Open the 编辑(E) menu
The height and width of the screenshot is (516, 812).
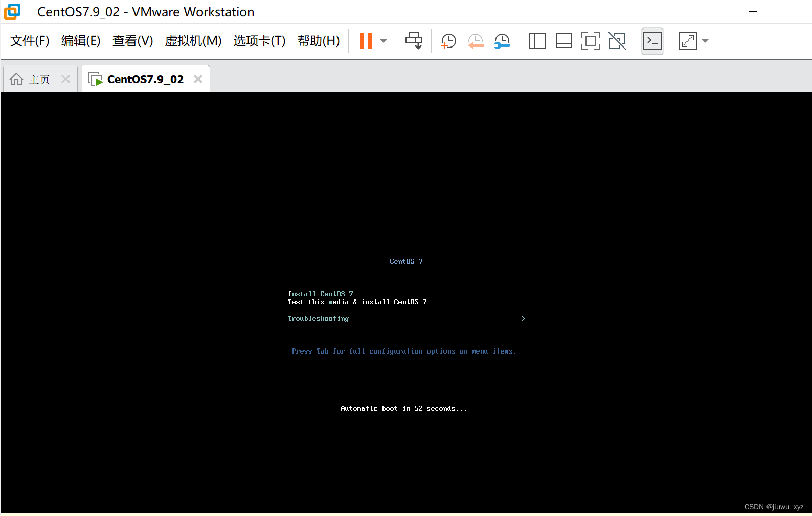coord(81,41)
